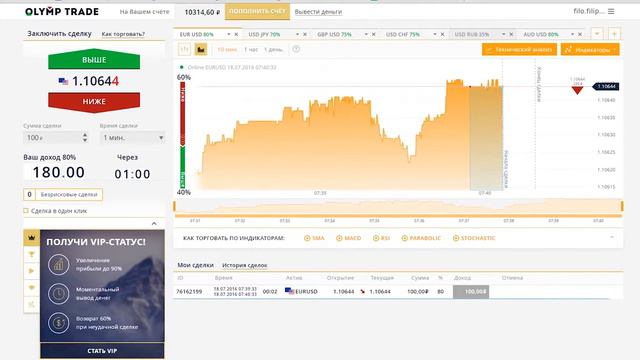Viewport: 640px width, 360px height.
Task: Open the EUR USD tab dropdown arrow
Action: [229, 35]
